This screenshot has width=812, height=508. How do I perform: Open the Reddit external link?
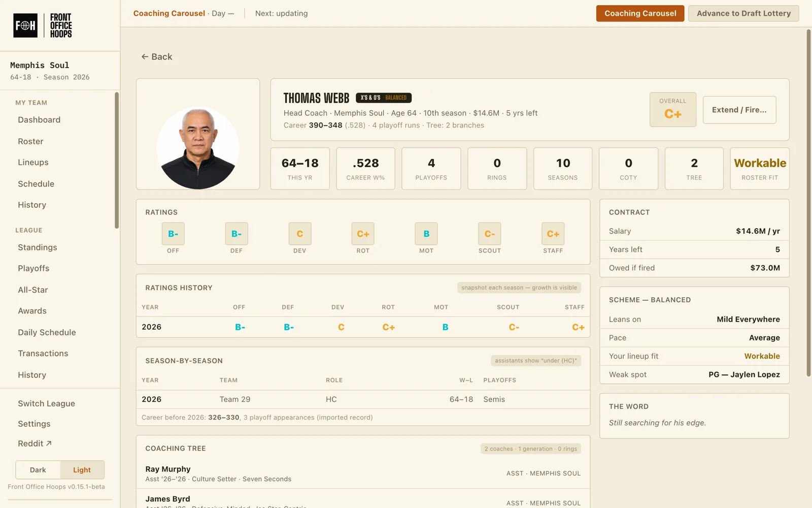(x=35, y=443)
